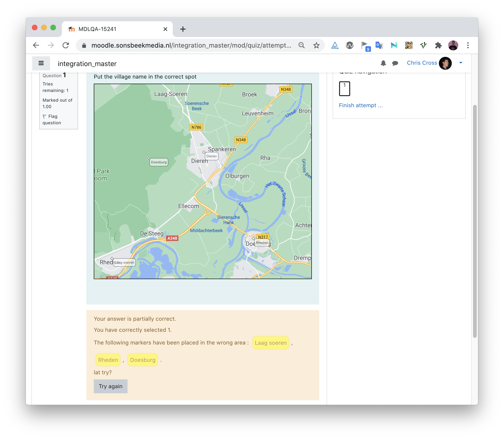Select the Rheden marker on the map

pyautogui.click(x=262, y=243)
